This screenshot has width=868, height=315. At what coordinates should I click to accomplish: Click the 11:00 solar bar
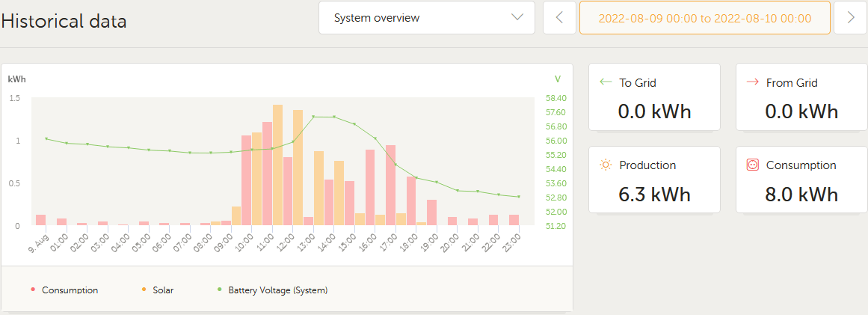pyautogui.click(x=277, y=166)
